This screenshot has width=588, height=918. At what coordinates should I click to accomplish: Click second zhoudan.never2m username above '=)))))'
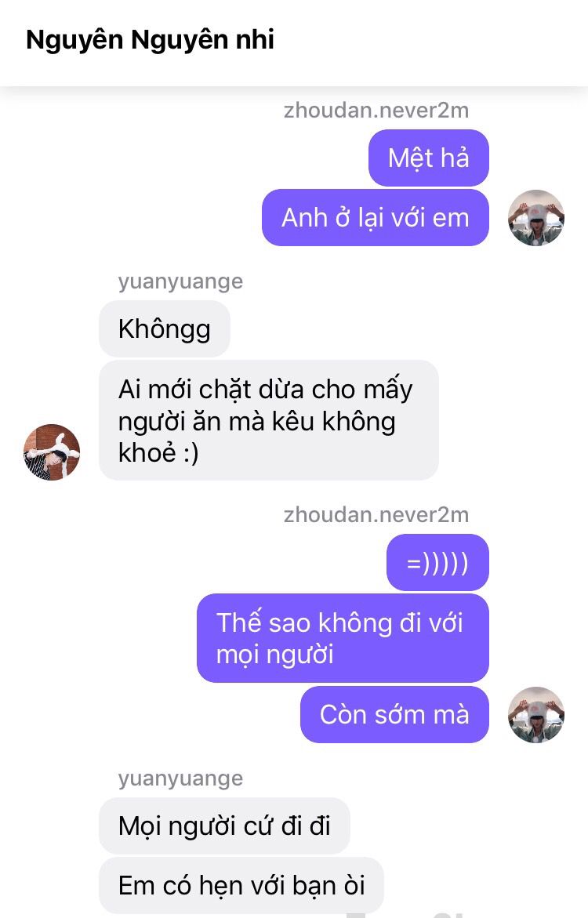coord(376,514)
